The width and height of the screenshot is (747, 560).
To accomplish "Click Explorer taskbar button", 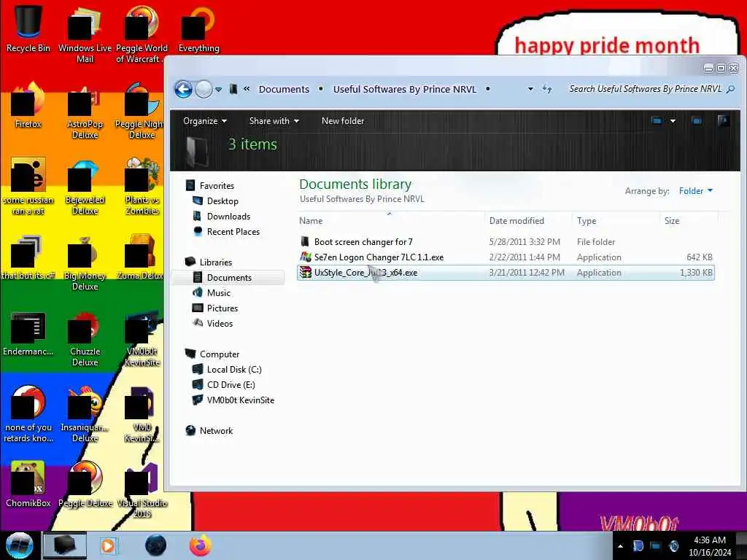I will click(x=65, y=545).
